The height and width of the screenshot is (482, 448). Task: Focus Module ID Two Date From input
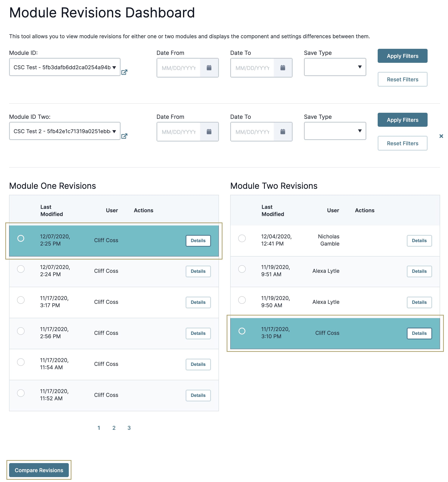tap(179, 132)
